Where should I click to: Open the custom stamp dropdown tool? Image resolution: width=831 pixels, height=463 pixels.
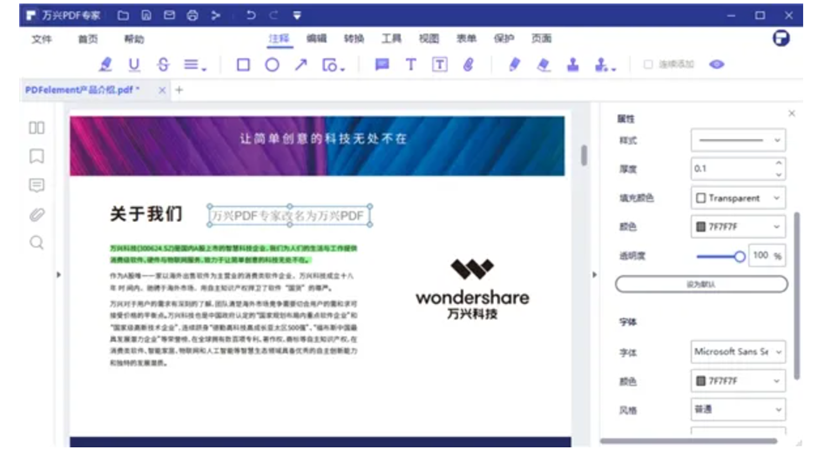604,65
